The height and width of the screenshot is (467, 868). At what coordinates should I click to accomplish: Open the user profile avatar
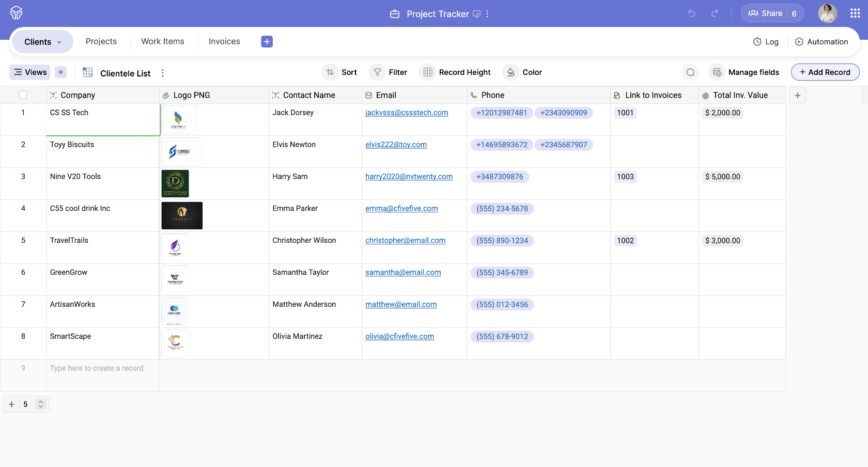click(x=827, y=13)
